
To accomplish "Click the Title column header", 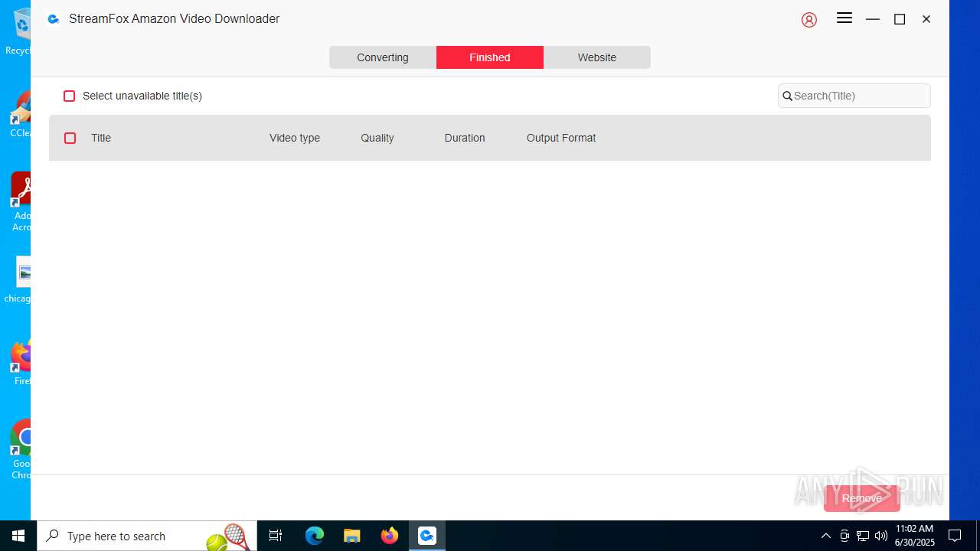I will (x=101, y=138).
